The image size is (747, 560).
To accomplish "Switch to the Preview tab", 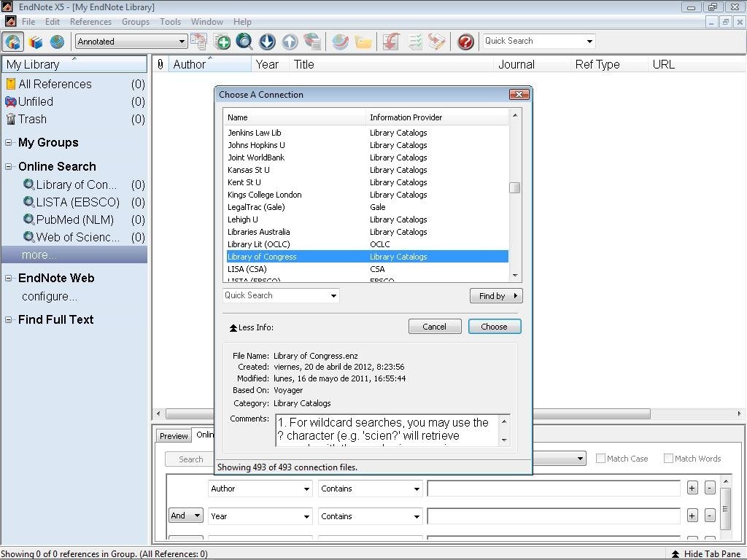I will [x=174, y=436].
